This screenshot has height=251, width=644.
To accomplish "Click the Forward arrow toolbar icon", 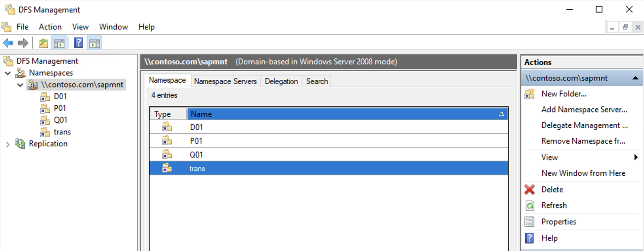I will (x=23, y=43).
